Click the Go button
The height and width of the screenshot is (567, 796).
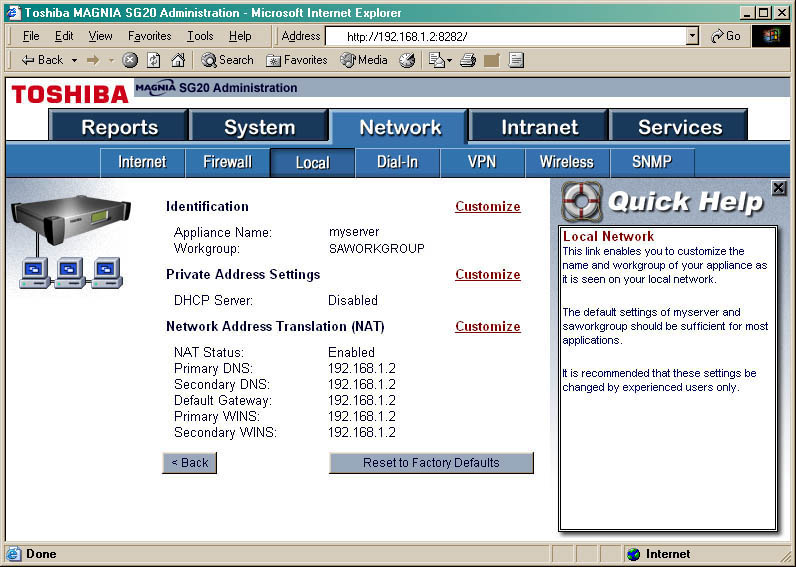click(x=725, y=36)
